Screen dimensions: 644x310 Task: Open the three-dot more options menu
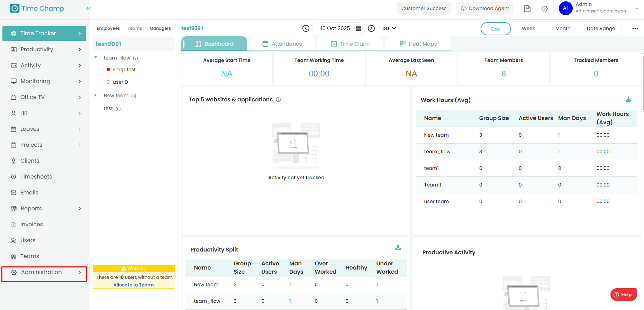pyautogui.click(x=635, y=29)
